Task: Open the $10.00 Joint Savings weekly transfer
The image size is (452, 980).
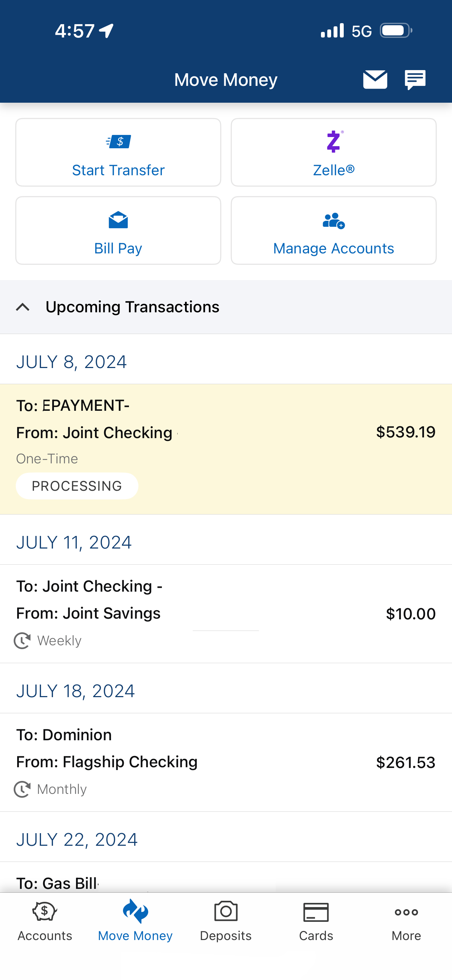Action: coord(226,614)
